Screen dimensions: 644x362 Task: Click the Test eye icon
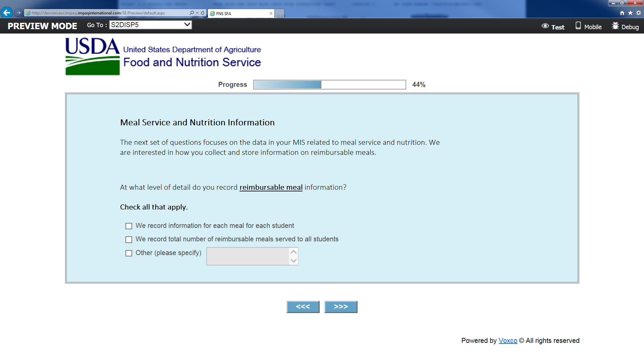545,26
